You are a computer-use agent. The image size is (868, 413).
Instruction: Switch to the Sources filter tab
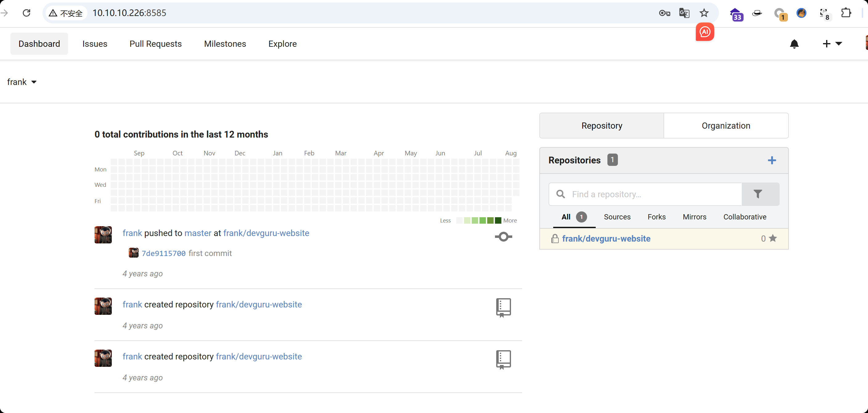[617, 217]
